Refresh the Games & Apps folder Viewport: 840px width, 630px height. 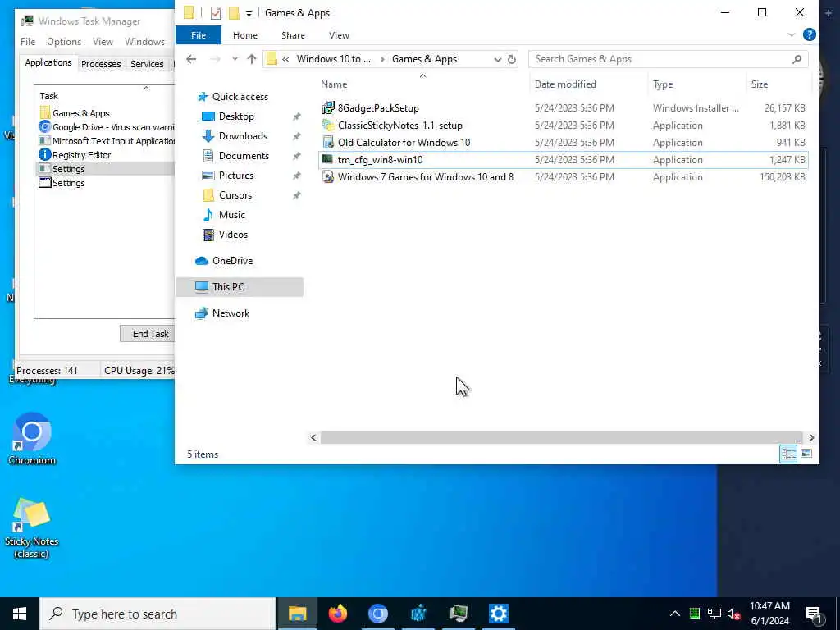(512, 59)
